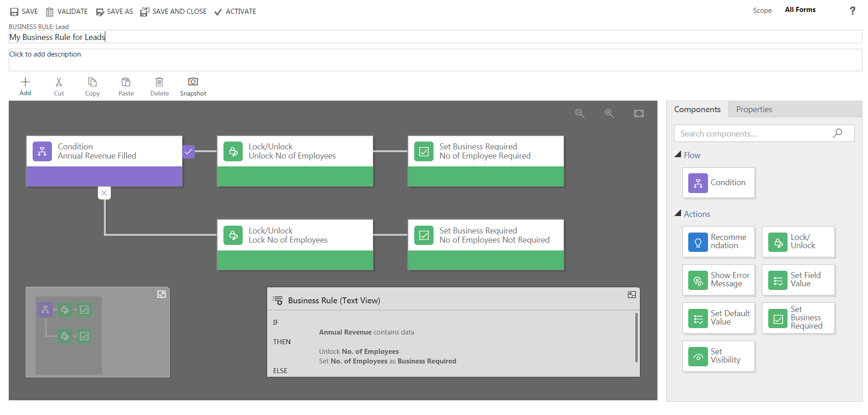Open the Scope dropdown showing All Forms
This screenshot has height=415, width=868.
point(800,10)
